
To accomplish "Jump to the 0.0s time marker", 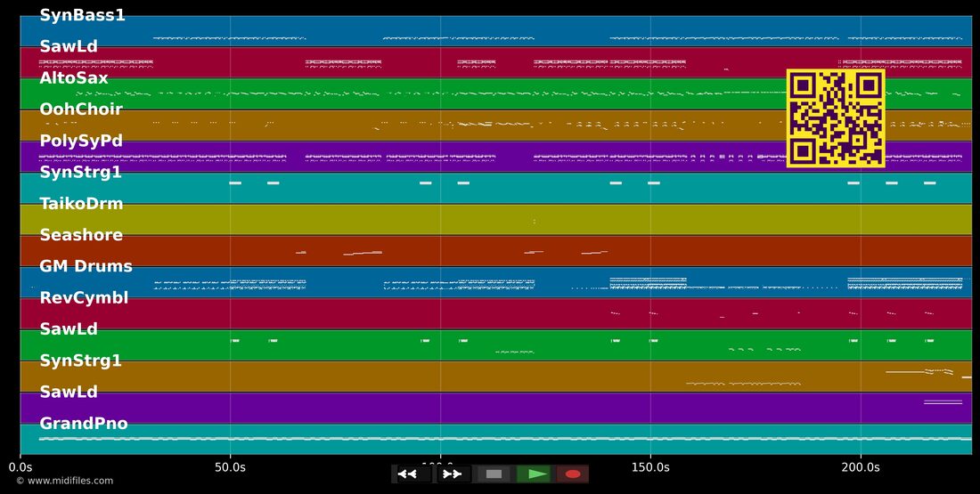I will pos(20,467).
